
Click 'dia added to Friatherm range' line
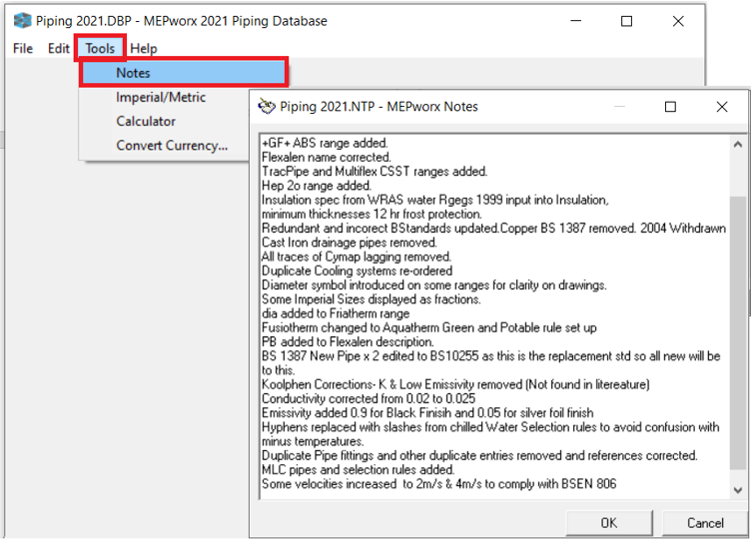pyautogui.click(x=336, y=313)
